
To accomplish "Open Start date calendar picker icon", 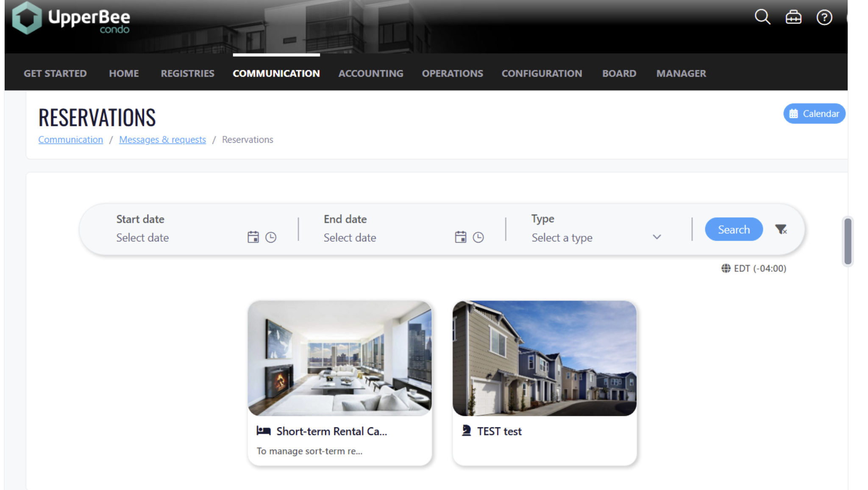I will tap(253, 237).
